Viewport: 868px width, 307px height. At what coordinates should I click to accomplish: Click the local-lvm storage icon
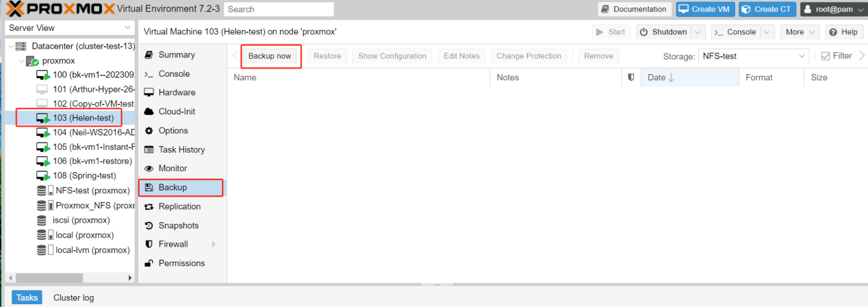tap(44, 250)
